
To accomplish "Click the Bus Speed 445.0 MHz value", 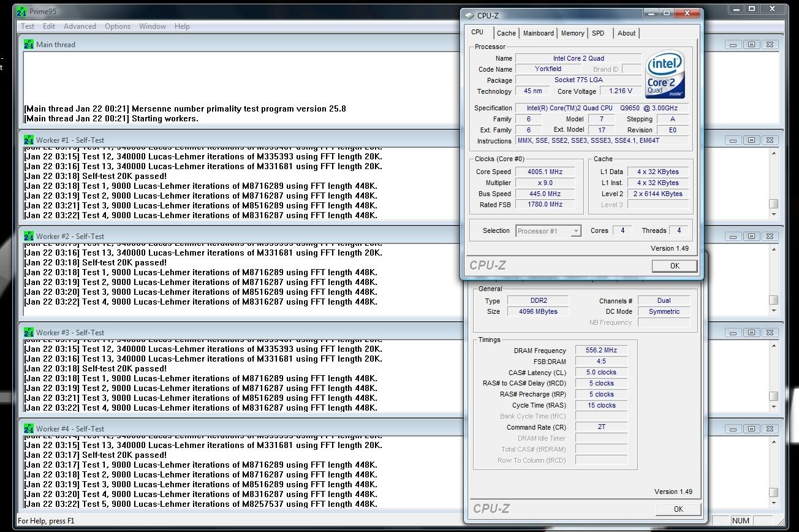I will tap(545, 194).
